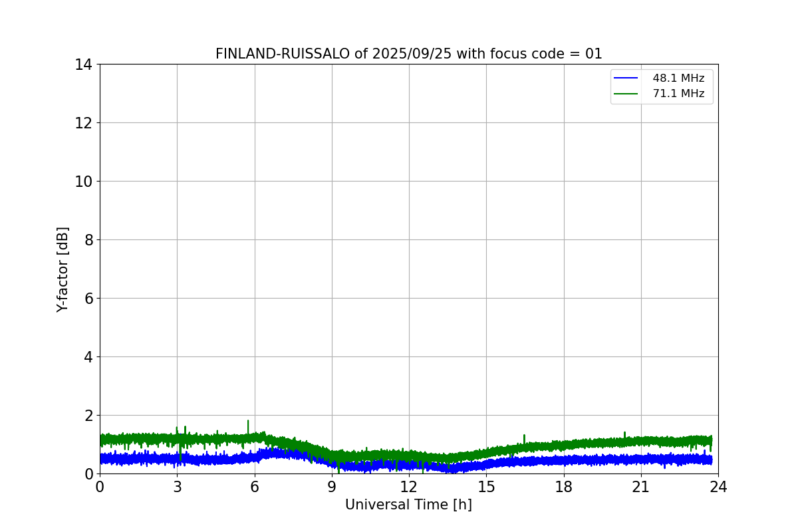Select the 48.1 MHz legend label
This screenshot has height=532, width=798.
pos(678,78)
